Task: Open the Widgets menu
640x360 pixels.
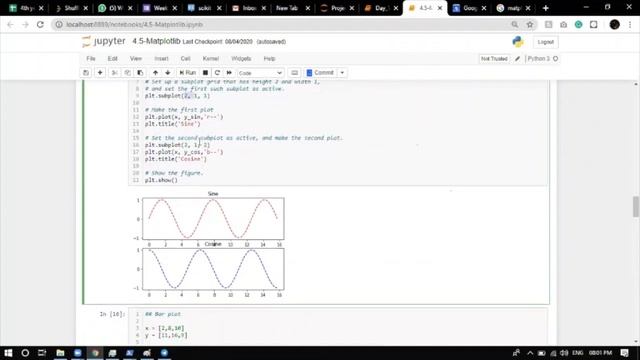Action: coord(241,59)
